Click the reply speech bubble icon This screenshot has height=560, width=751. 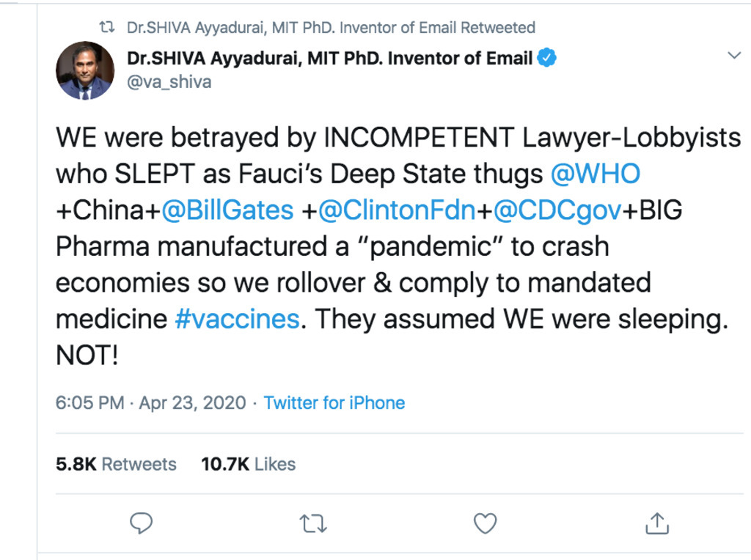pyautogui.click(x=141, y=523)
